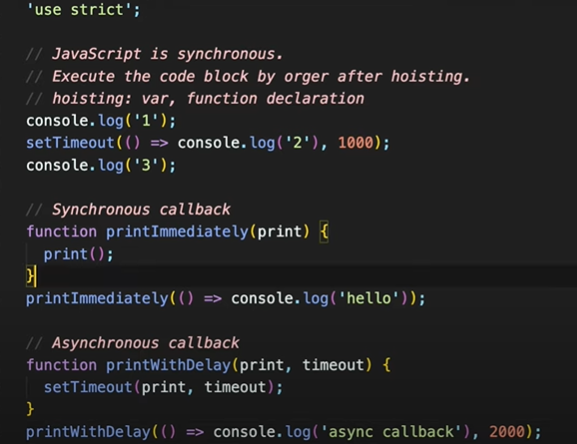Click the 'hello' string literal
This screenshot has width=577, height=444.
[x=368, y=298]
